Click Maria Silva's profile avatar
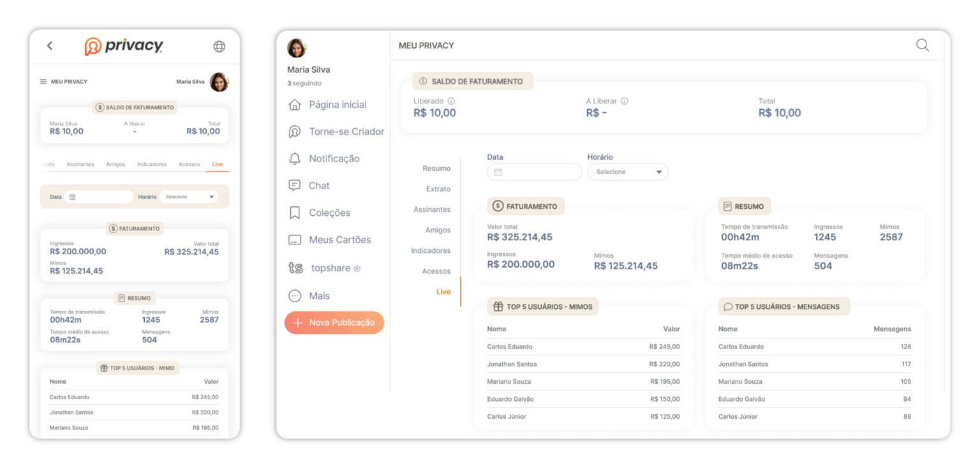The width and height of the screenshot is (980, 468). 296,48
